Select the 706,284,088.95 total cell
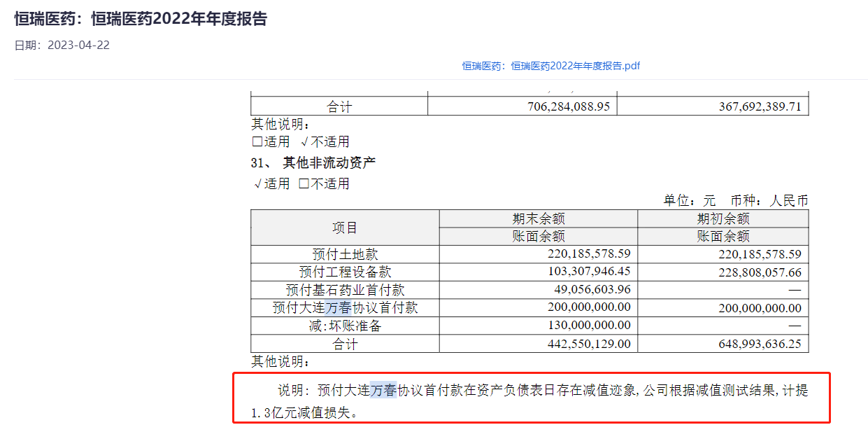Viewport: 868px width, 432px height. pos(522,106)
